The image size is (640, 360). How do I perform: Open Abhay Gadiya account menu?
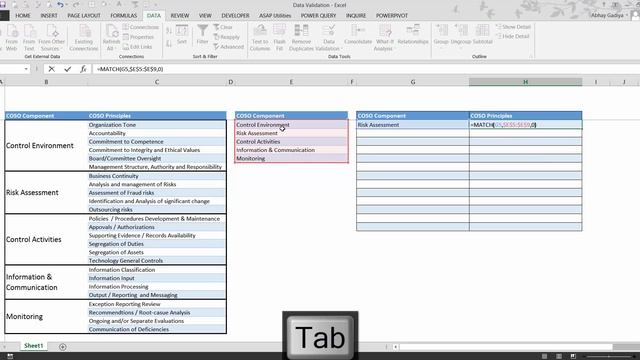click(x=609, y=15)
